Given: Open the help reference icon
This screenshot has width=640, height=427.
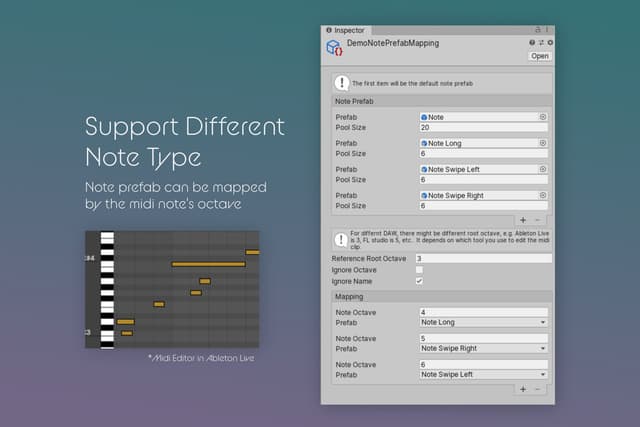Looking at the screenshot, I should [532, 42].
